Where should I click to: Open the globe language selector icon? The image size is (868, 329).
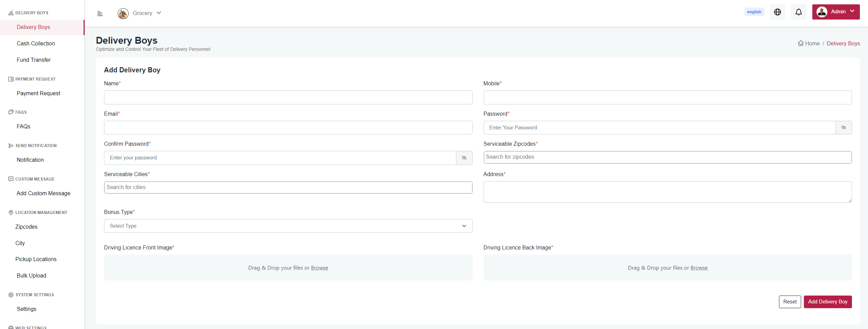click(x=777, y=12)
